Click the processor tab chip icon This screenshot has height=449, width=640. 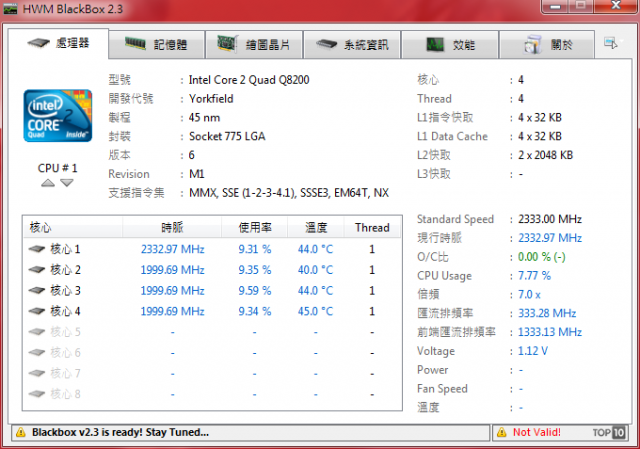[38, 42]
